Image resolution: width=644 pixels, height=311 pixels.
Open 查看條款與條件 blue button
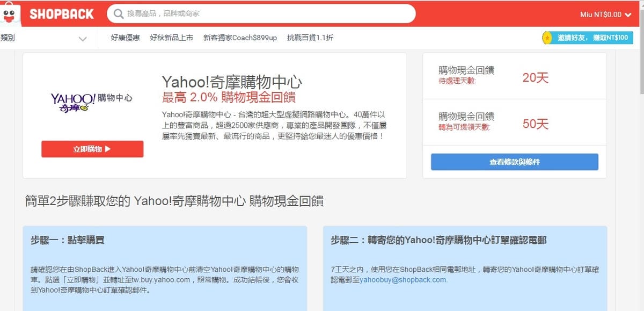[x=514, y=162]
